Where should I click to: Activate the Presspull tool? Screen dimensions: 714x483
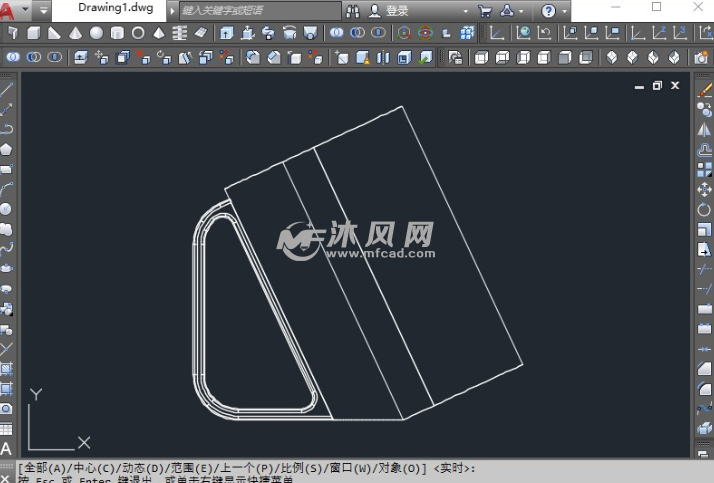(247, 33)
